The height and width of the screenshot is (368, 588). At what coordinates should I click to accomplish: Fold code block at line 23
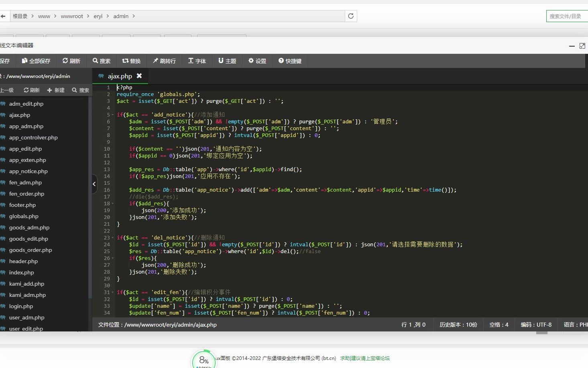click(113, 238)
